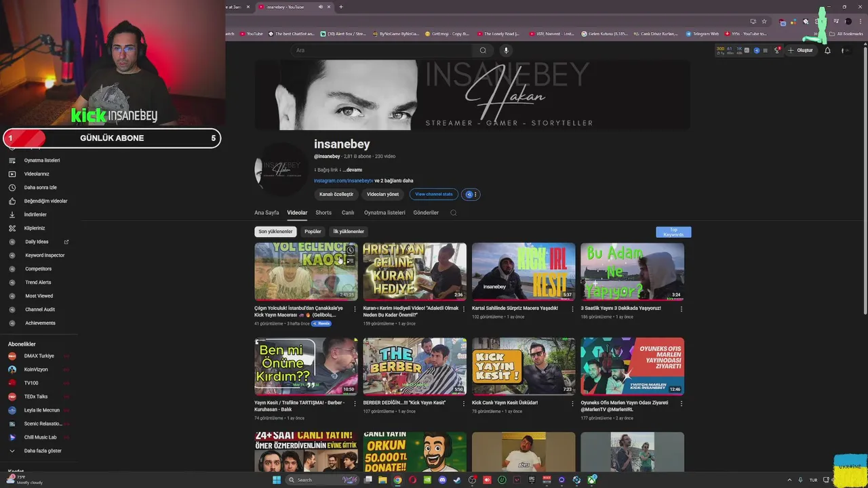Click the YouTube search magnifier button
This screenshot has width=868, height=488.
pos(483,50)
